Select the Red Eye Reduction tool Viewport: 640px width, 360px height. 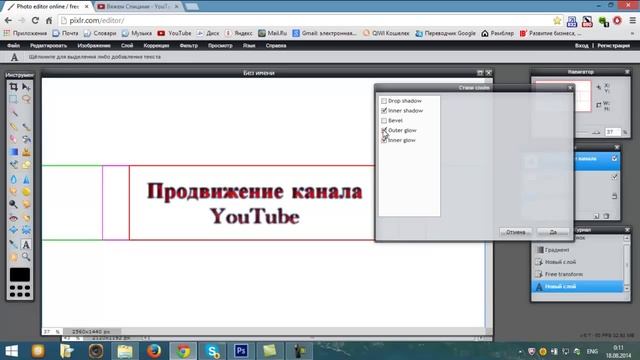13,218
